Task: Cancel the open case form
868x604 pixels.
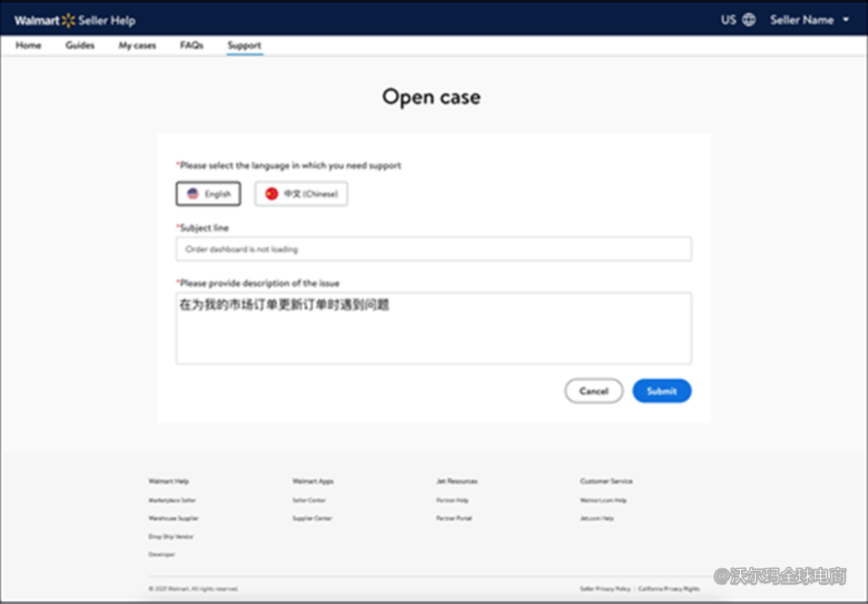Action: pyautogui.click(x=593, y=390)
